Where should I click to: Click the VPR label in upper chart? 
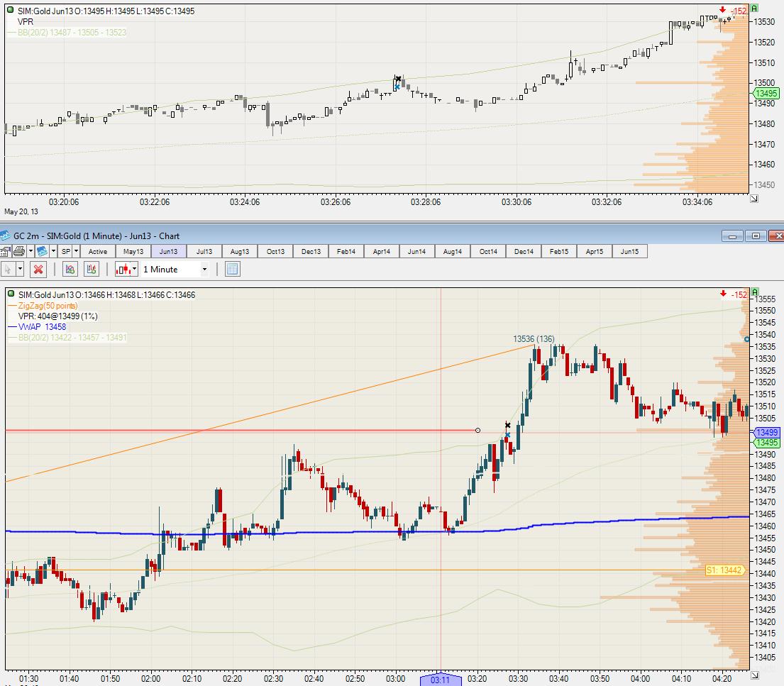[x=26, y=21]
